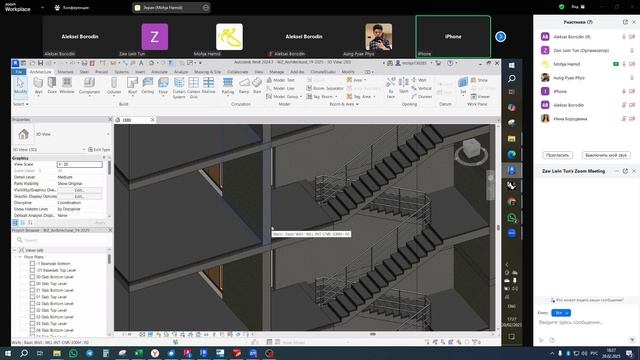Open the 00 Slab Top Level floor plan
This screenshot has height=360, width=640.
pos(51,283)
